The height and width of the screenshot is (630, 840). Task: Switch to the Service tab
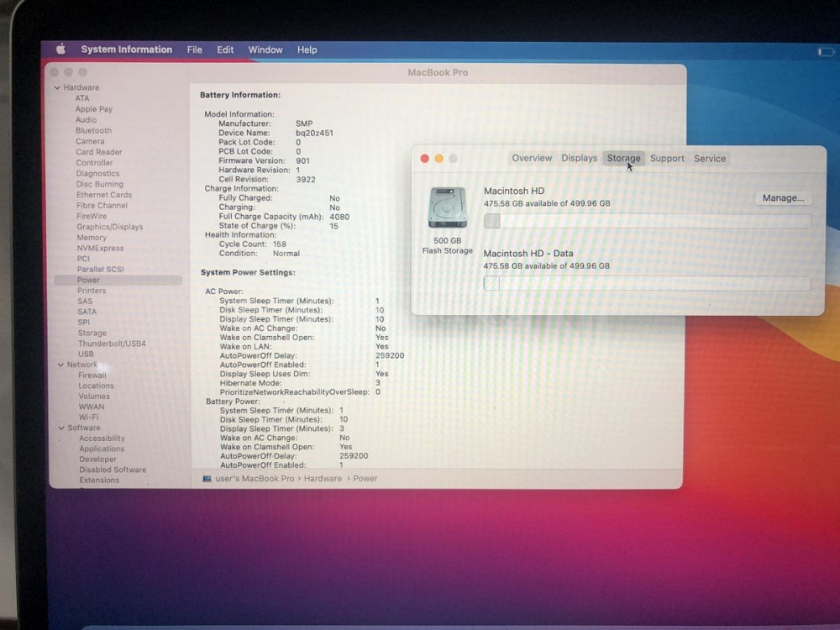tap(710, 158)
